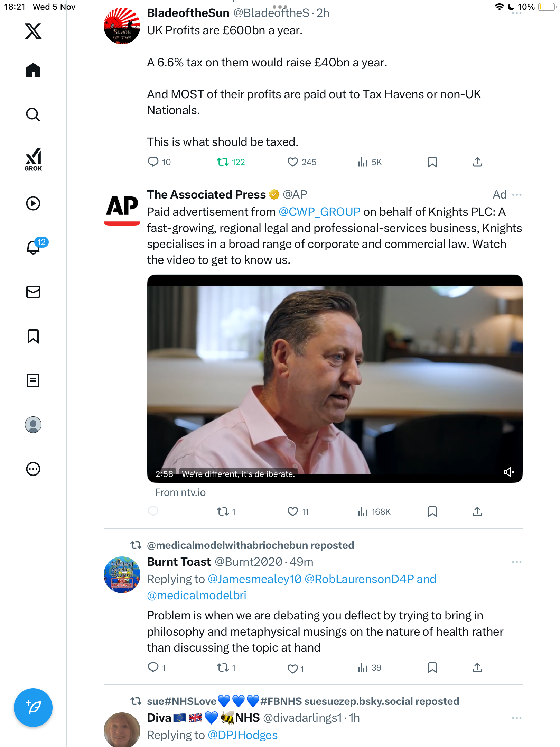Screen dimensions: 560x747
Task: Go to the Home feed
Action: click(x=33, y=70)
